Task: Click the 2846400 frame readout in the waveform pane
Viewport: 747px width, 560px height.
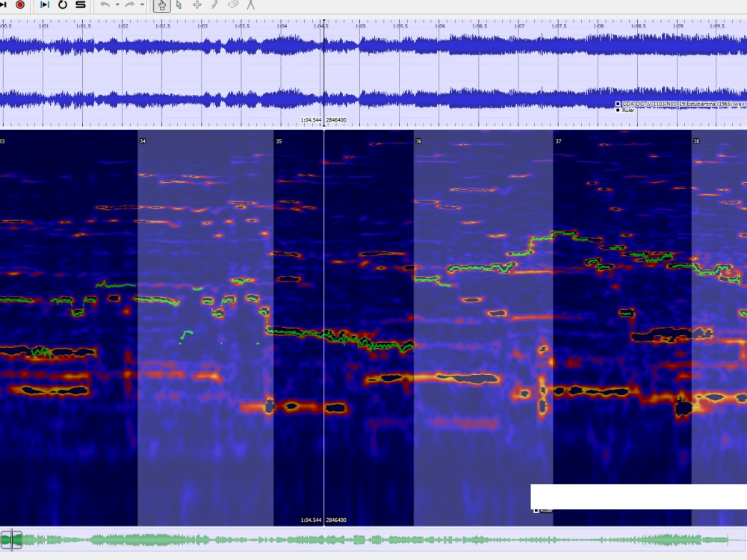Action: (336, 120)
